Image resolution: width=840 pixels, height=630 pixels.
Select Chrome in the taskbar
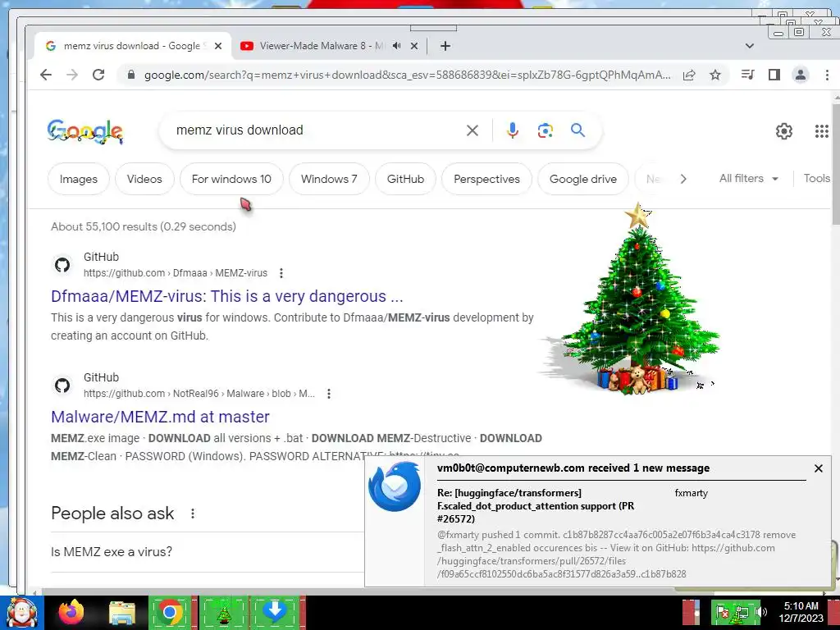[171, 612]
